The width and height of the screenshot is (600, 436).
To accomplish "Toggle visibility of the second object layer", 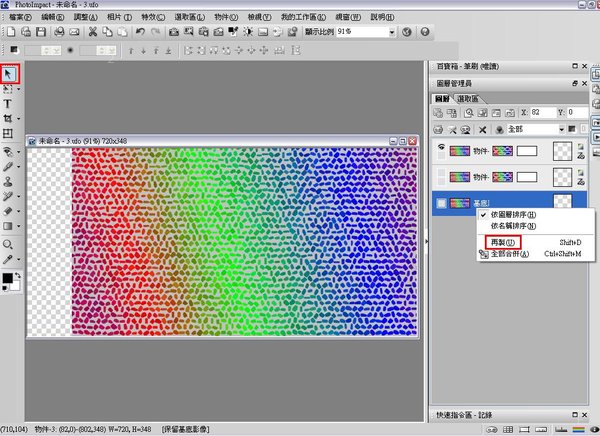I will tap(442, 176).
